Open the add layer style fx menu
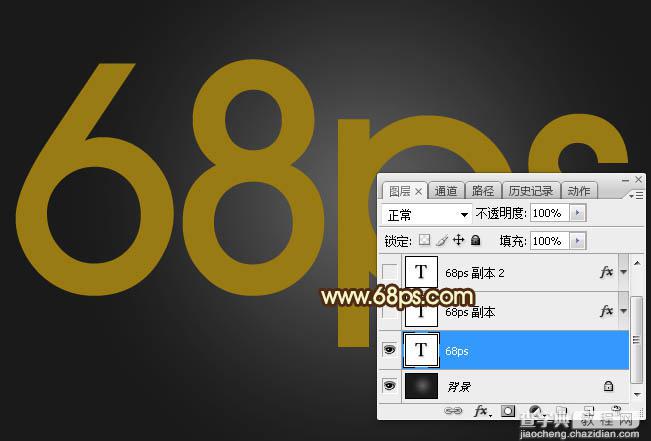Screen dimensions: 651x441 tap(482, 411)
